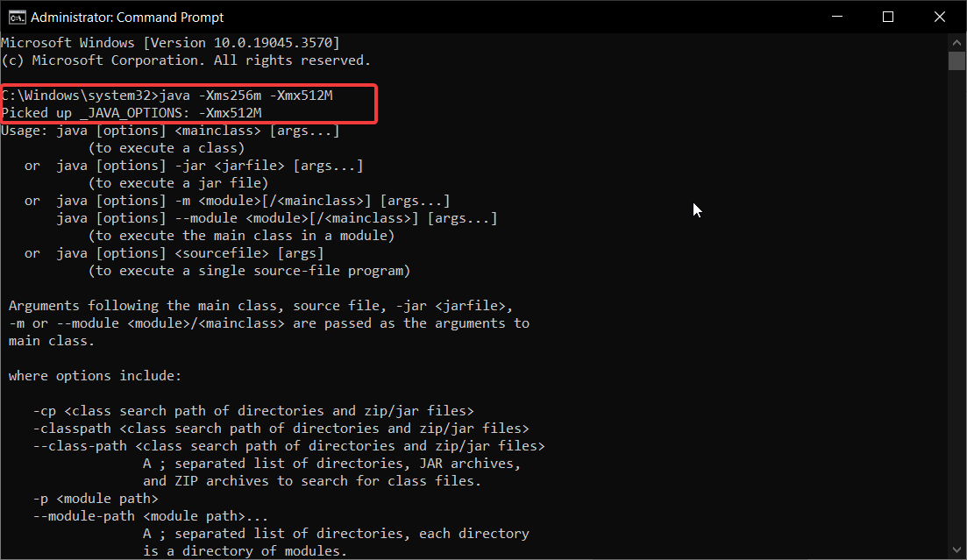The width and height of the screenshot is (967, 560).
Task: Click the 'Picked up _JAVA_OPTIONS' output line
Action: click(x=132, y=113)
